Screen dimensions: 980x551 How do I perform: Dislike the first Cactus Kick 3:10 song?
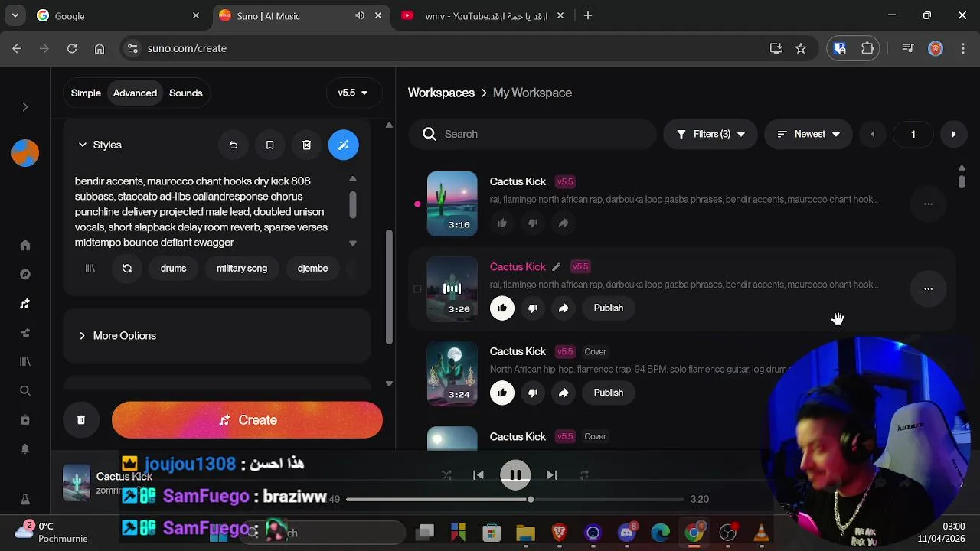point(533,223)
